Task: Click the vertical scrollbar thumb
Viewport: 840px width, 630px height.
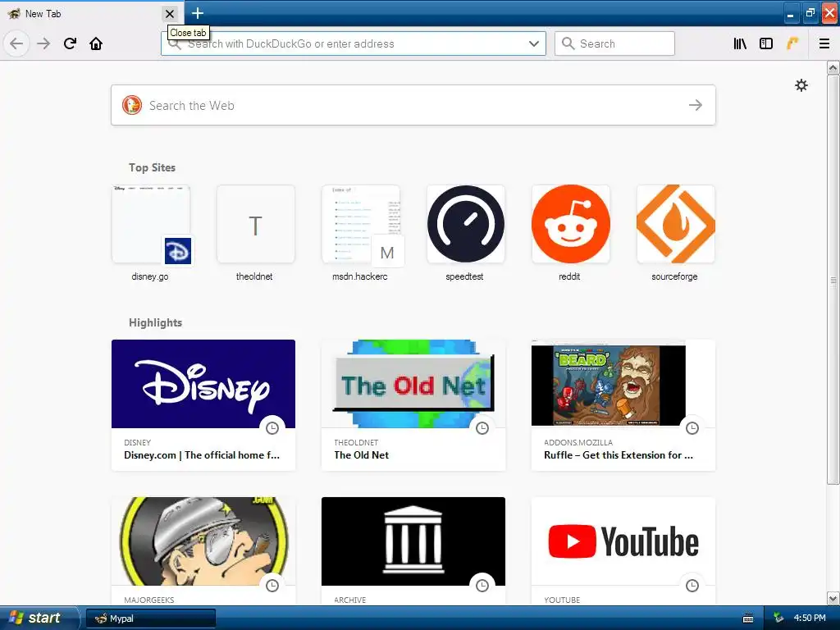Action: 833,279
